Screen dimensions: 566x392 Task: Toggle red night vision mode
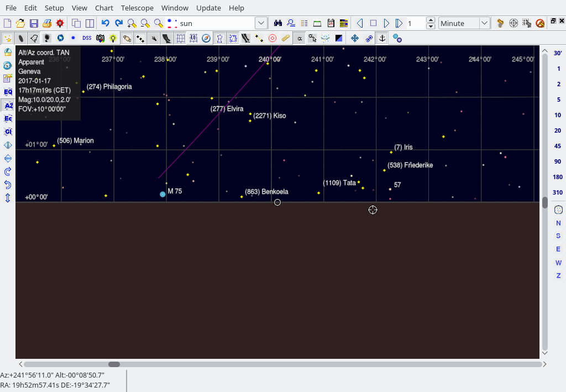point(60,23)
